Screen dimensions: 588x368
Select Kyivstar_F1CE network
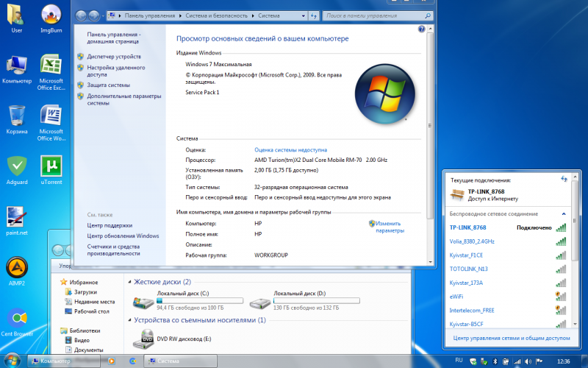508,255
